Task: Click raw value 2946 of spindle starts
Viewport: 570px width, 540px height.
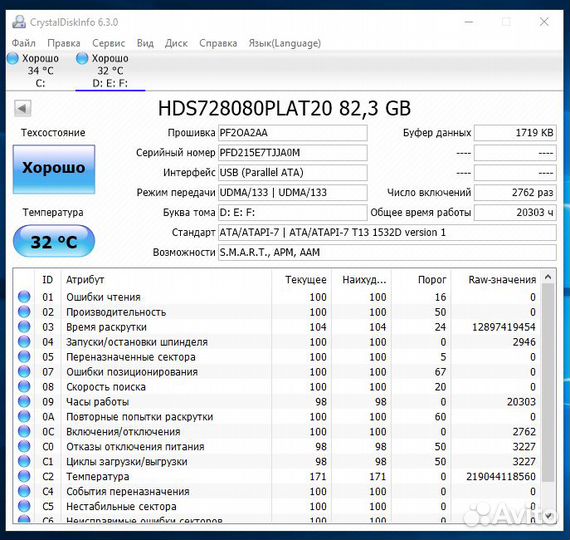Action: (524, 342)
